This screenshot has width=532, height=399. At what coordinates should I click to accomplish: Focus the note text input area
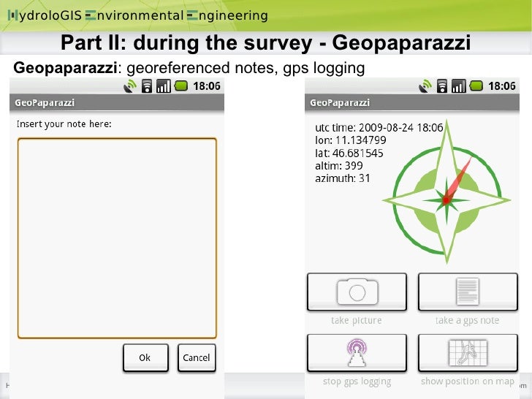click(x=117, y=237)
